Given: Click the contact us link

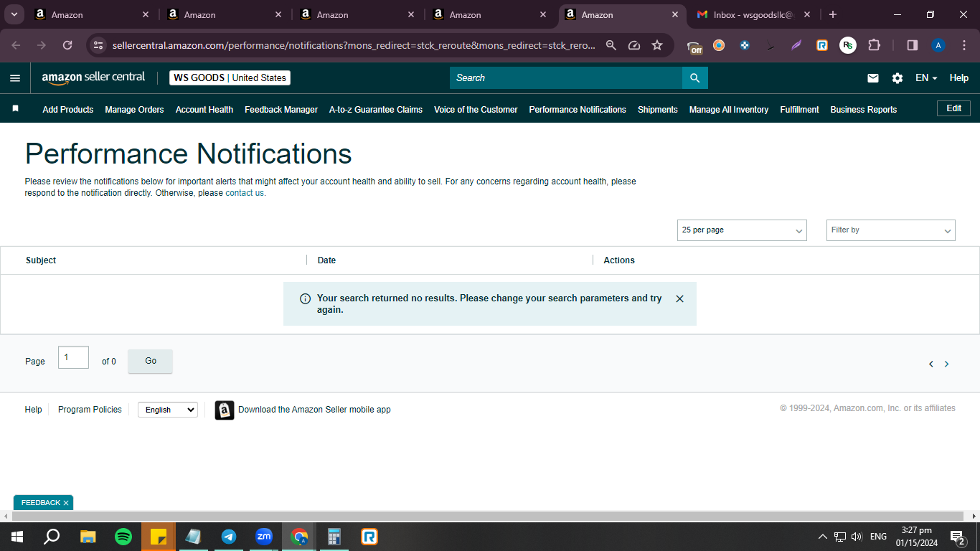Looking at the screenshot, I should pos(245,193).
